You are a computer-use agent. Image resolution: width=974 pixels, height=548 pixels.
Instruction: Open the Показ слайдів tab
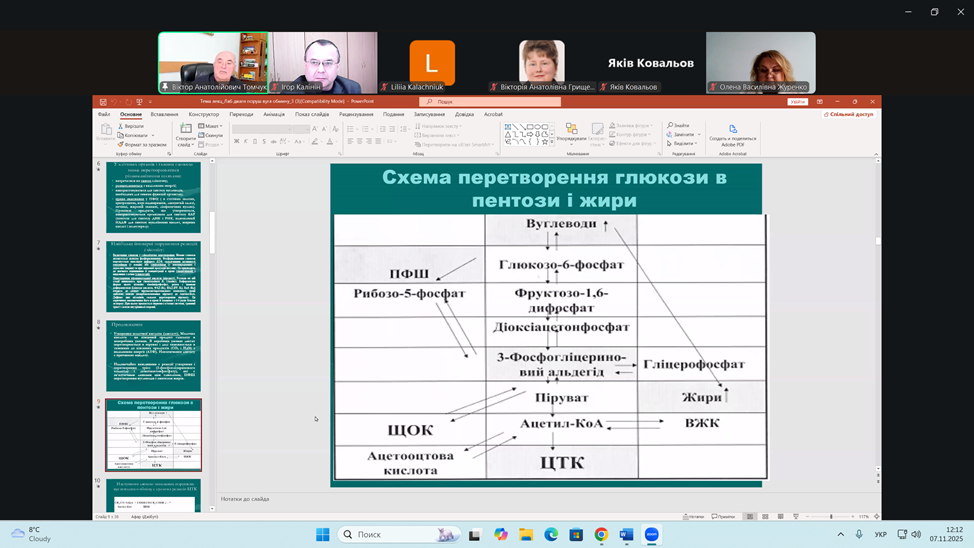pos(312,114)
